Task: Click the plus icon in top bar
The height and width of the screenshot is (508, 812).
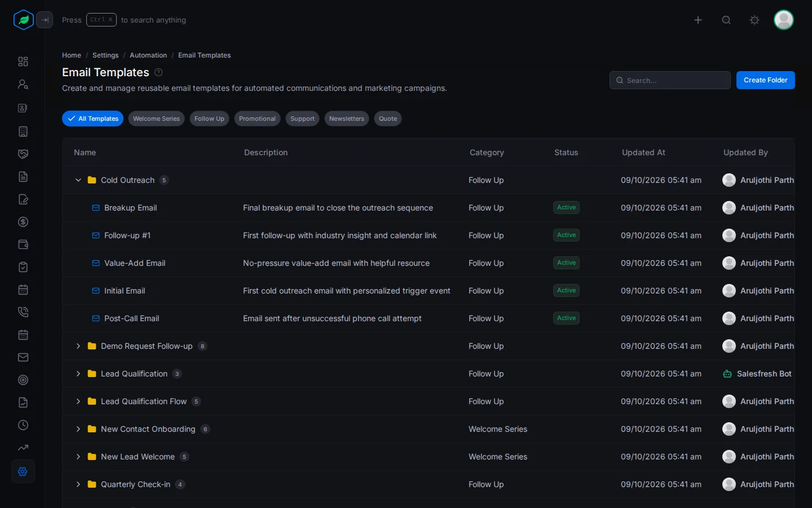Action: coord(698,20)
